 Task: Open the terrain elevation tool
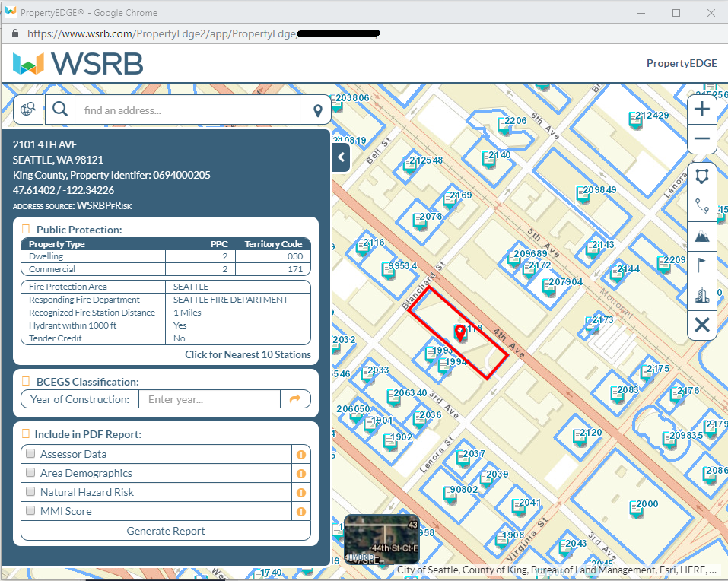(x=701, y=236)
